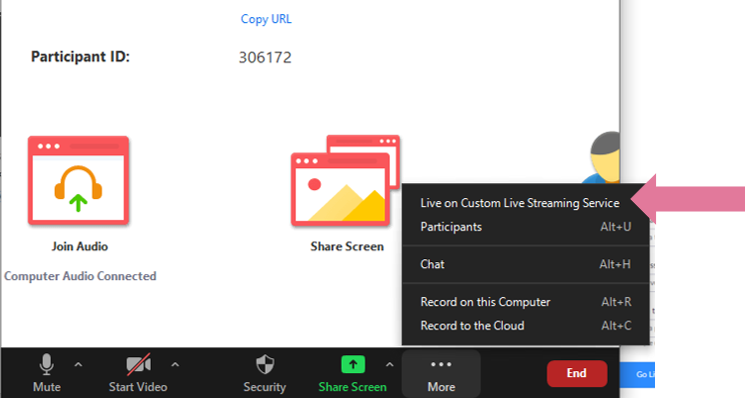Click the Join Audio label
Viewport: 745px width, 398px height.
tap(80, 246)
